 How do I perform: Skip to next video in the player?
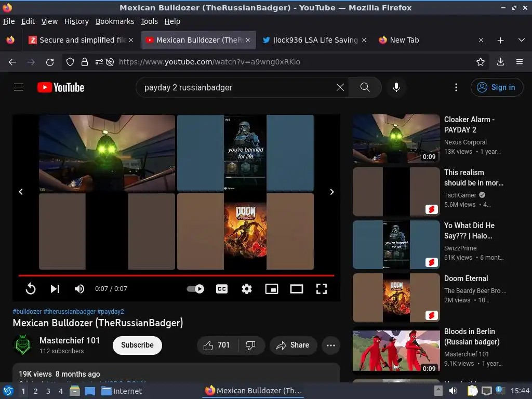coord(55,289)
